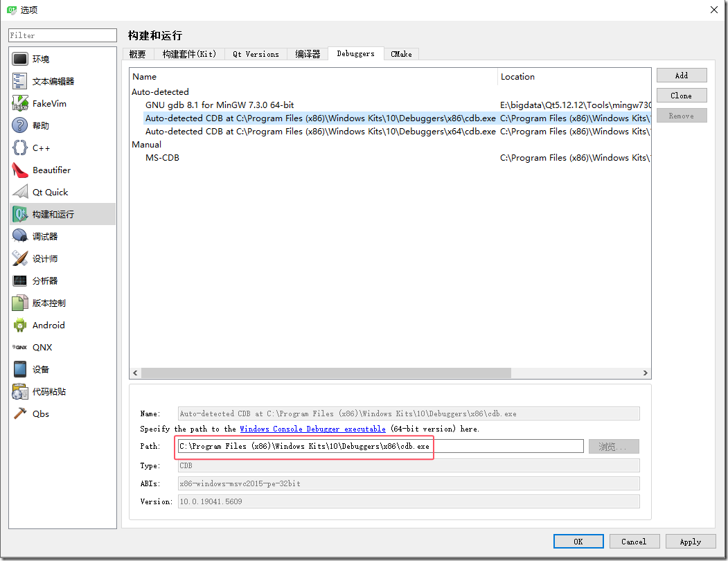The width and height of the screenshot is (728, 561).
Task: Click the Auto-detected group header
Action: [160, 92]
